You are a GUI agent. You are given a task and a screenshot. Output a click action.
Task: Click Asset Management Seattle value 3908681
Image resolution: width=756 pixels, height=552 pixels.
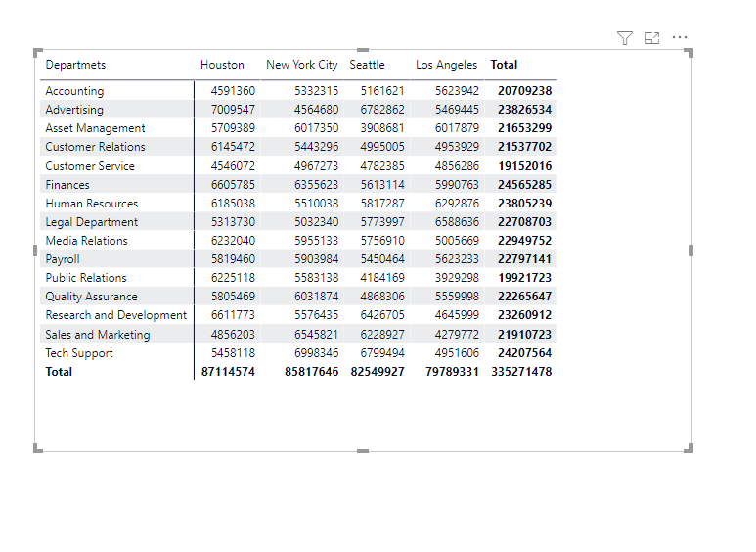(382, 128)
